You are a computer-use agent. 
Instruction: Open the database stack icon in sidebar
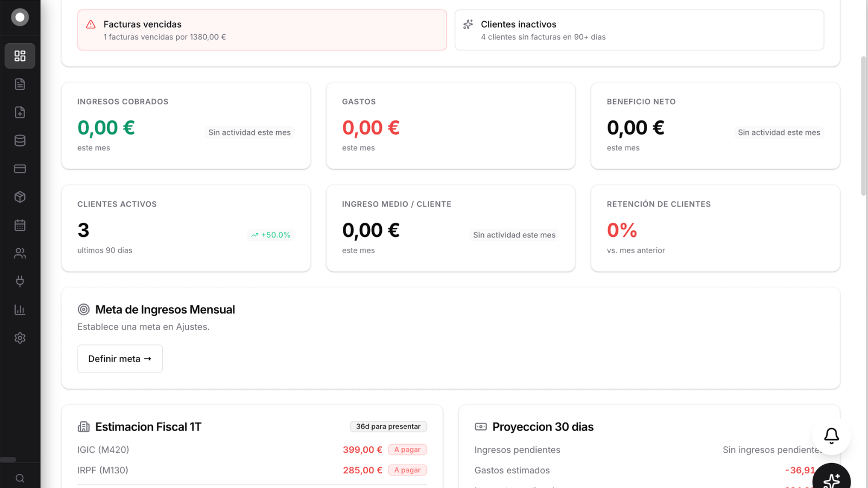pos(20,140)
